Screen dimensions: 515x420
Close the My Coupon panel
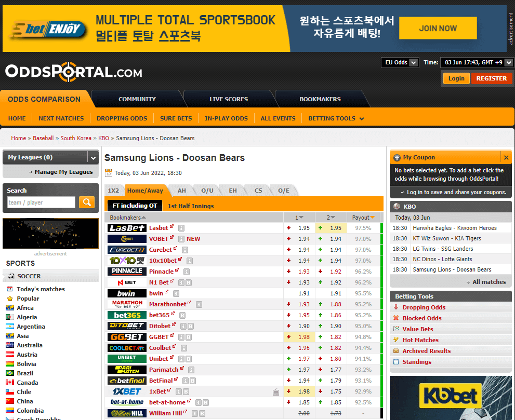point(506,157)
